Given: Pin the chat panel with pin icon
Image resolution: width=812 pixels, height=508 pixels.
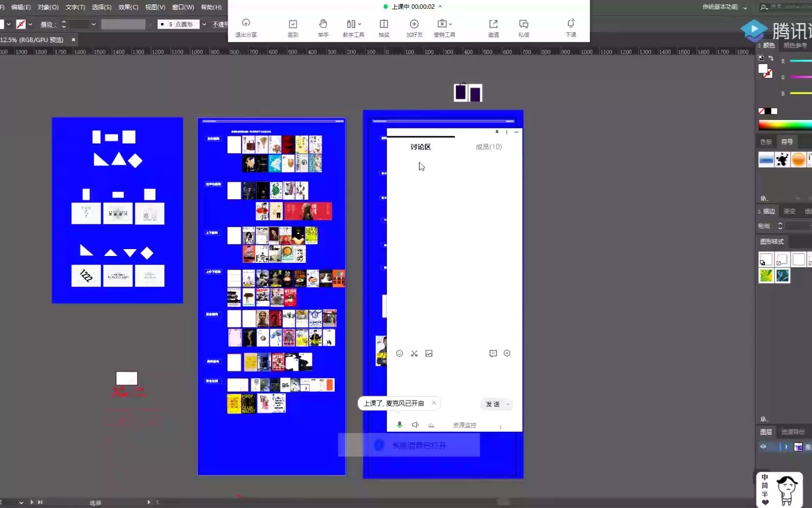Looking at the screenshot, I should point(497,132).
